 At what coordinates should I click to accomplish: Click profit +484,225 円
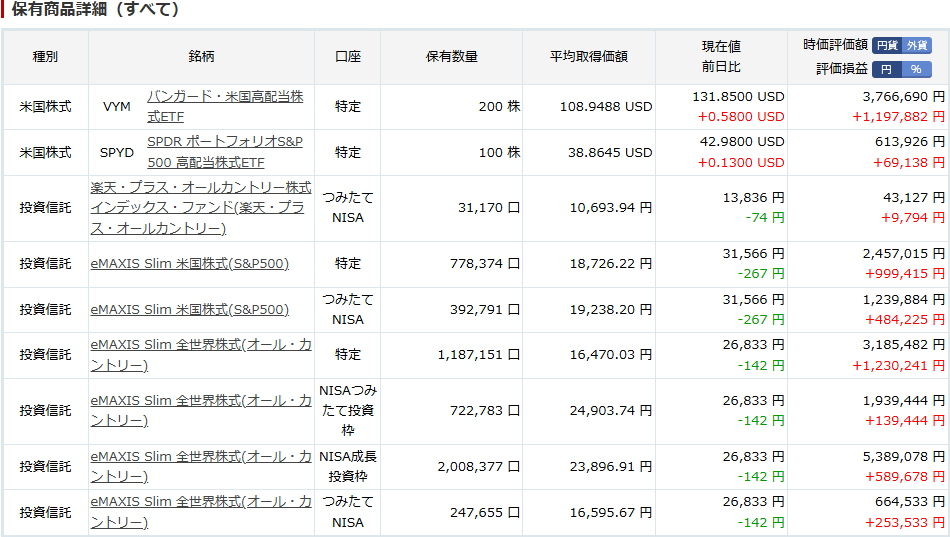(x=905, y=320)
